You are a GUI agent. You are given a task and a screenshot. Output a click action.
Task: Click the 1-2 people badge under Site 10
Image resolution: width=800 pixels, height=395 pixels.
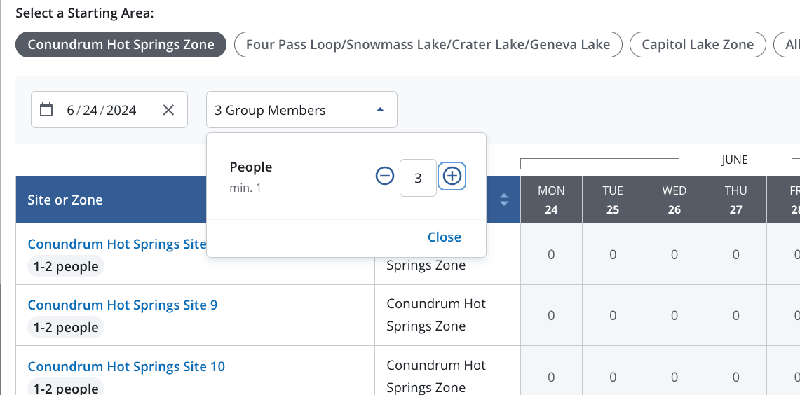(x=66, y=387)
